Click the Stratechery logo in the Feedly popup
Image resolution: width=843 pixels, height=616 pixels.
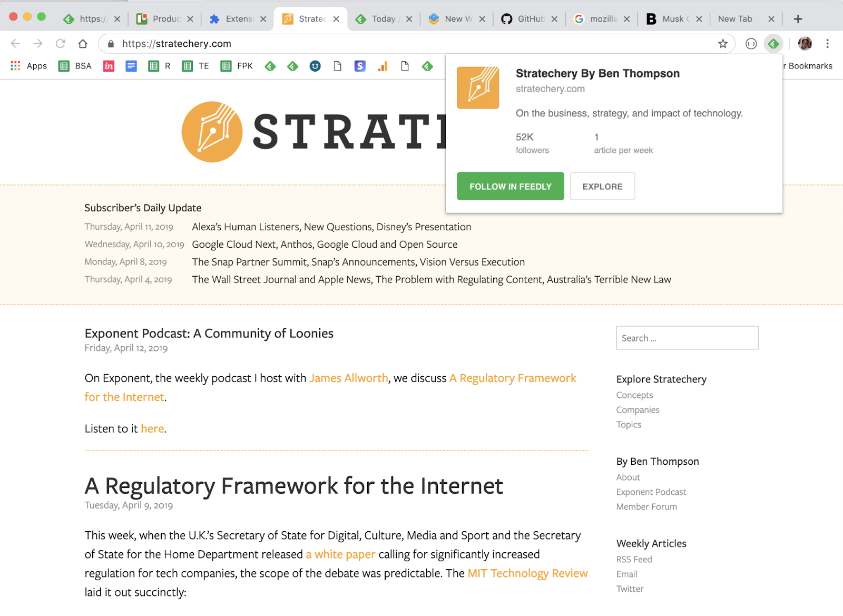tap(478, 87)
